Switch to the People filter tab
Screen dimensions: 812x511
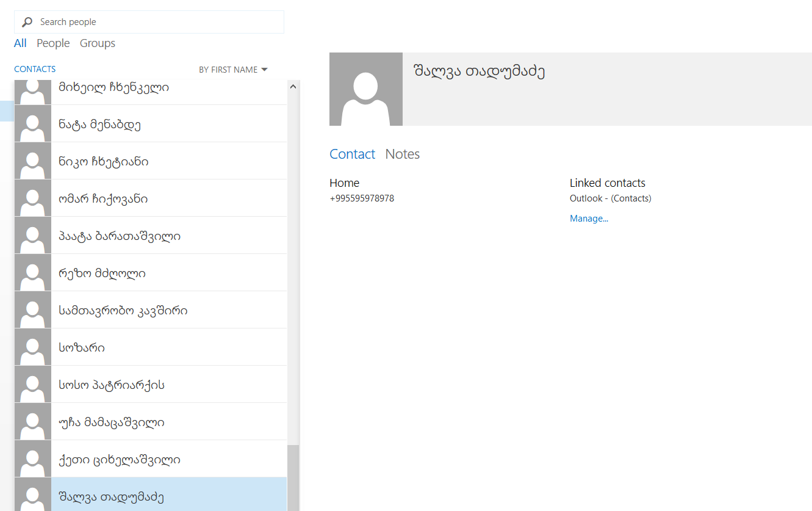click(53, 43)
